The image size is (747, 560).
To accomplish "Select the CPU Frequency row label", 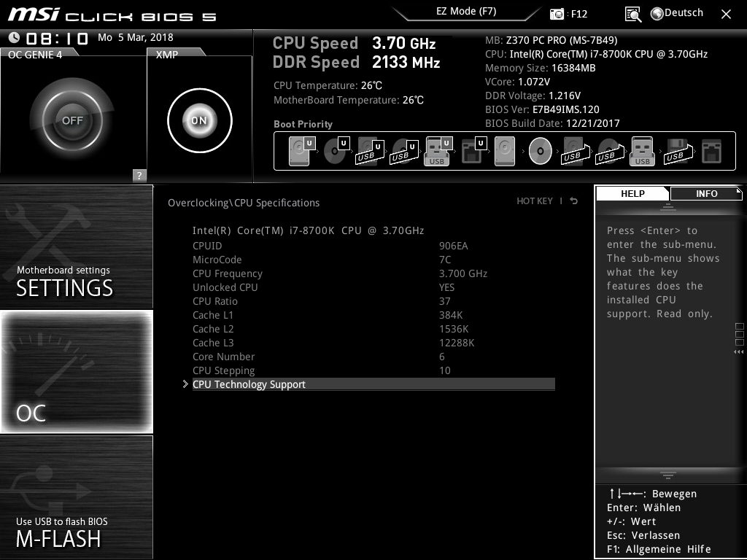I will [x=228, y=273].
